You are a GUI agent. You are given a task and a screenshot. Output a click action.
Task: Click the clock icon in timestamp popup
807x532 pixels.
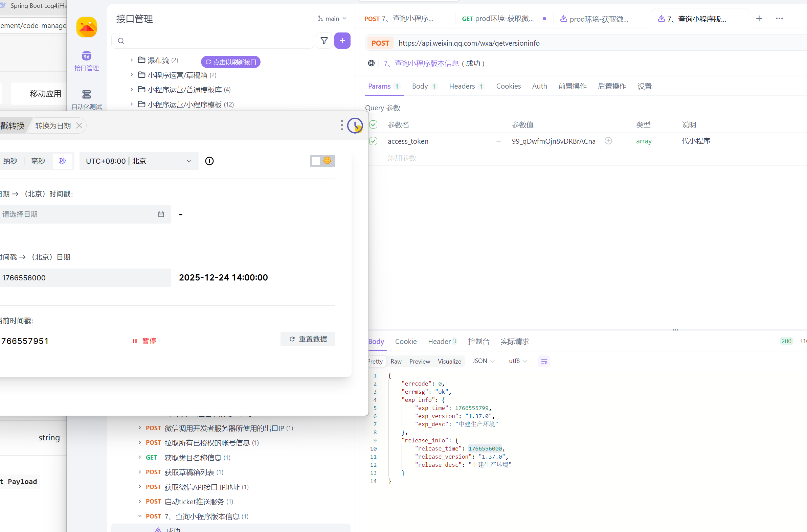[x=355, y=125]
